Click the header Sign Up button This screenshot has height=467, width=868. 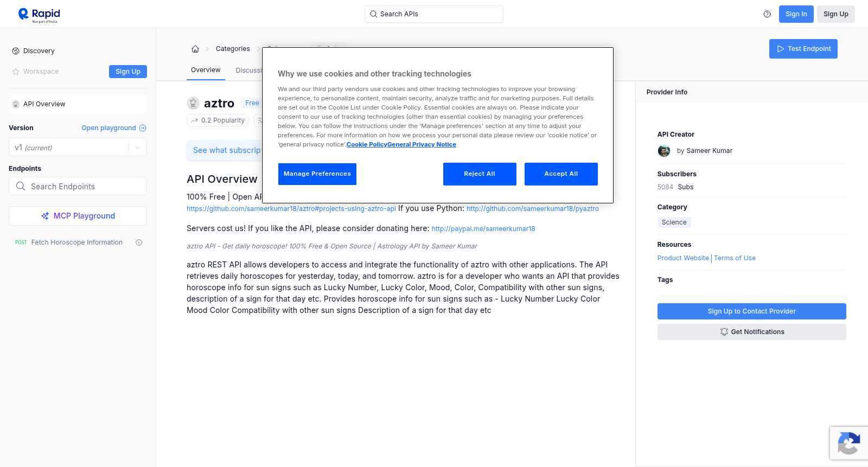(835, 14)
